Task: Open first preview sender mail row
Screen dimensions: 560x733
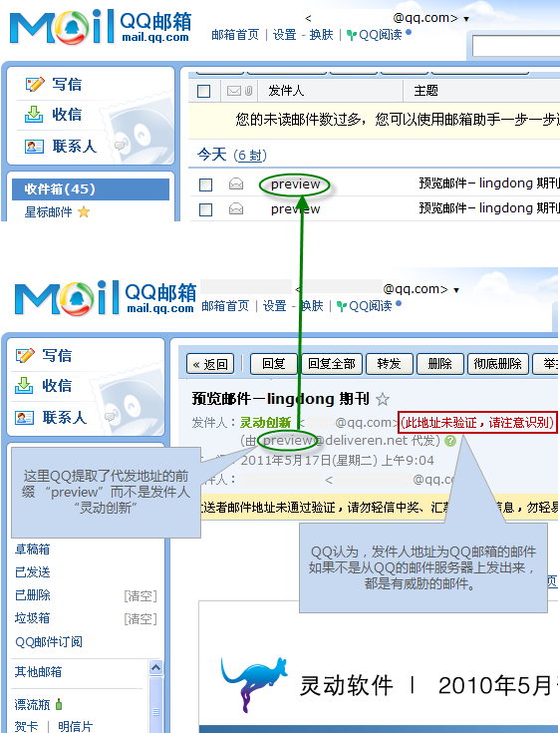Action: point(295,184)
